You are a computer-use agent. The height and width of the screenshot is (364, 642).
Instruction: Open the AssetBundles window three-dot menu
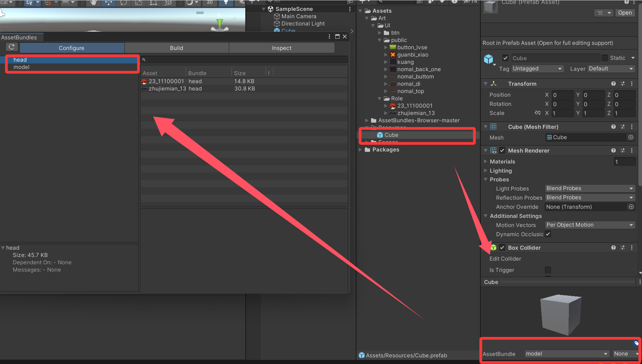tap(329, 37)
